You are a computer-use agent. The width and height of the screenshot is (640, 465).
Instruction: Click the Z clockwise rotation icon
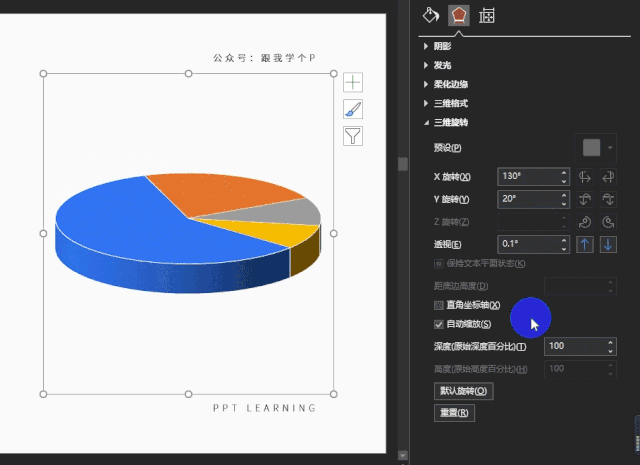pos(585,222)
